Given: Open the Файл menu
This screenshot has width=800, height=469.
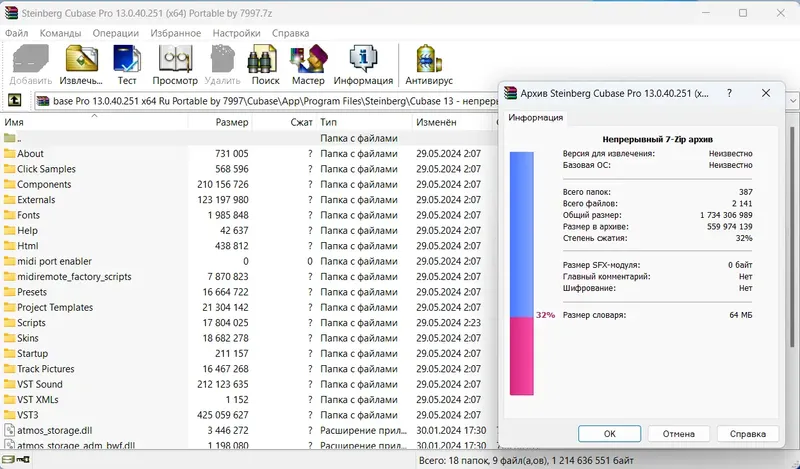Looking at the screenshot, I should [x=16, y=33].
